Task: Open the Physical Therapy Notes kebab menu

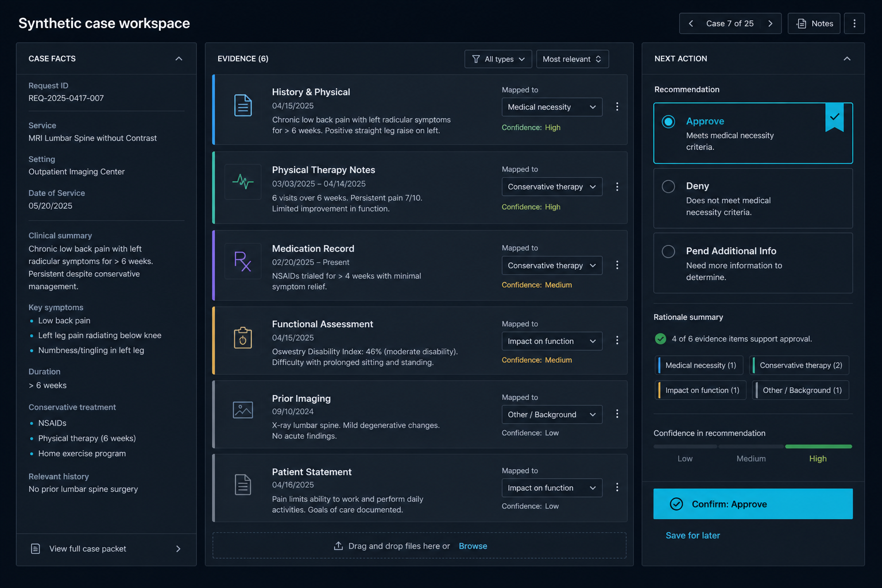Action: pyautogui.click(x=617, y=187)
